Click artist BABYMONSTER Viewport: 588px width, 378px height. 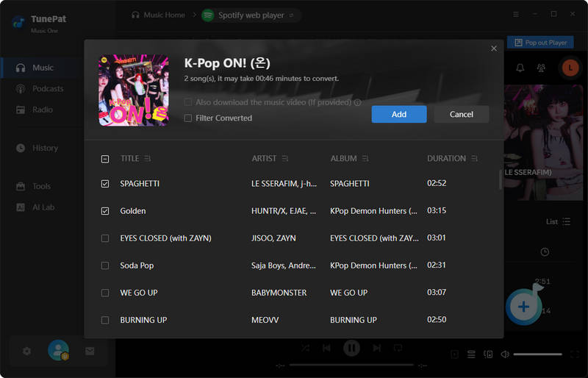coord(279,293)
